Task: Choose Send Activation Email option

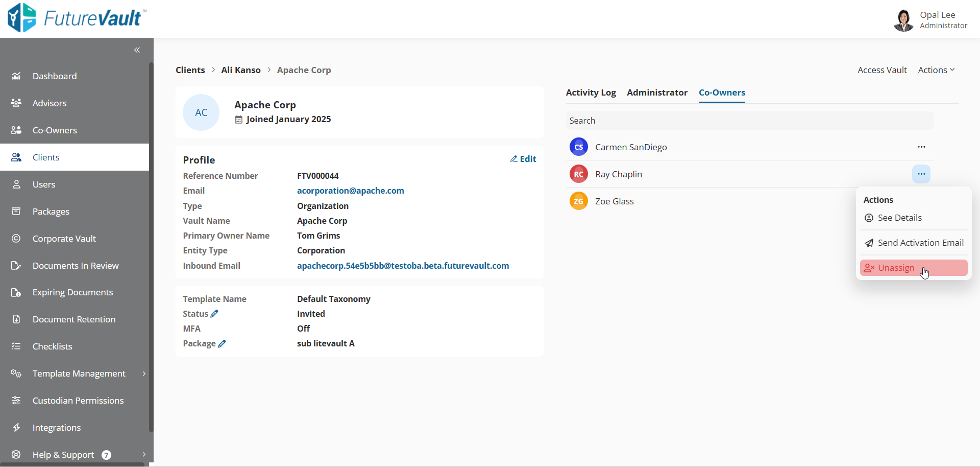Action: click(x=914, y=243)
